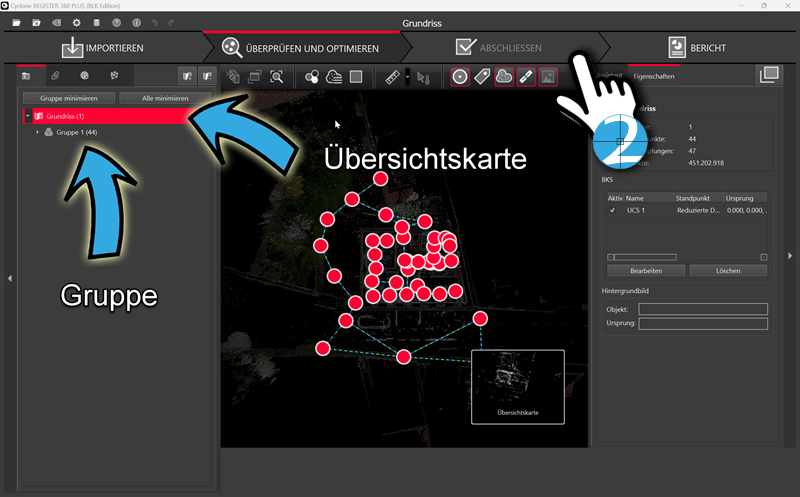Open the info circle icon
Viewport: 800px width, 497px height.
tap(136, 23)
